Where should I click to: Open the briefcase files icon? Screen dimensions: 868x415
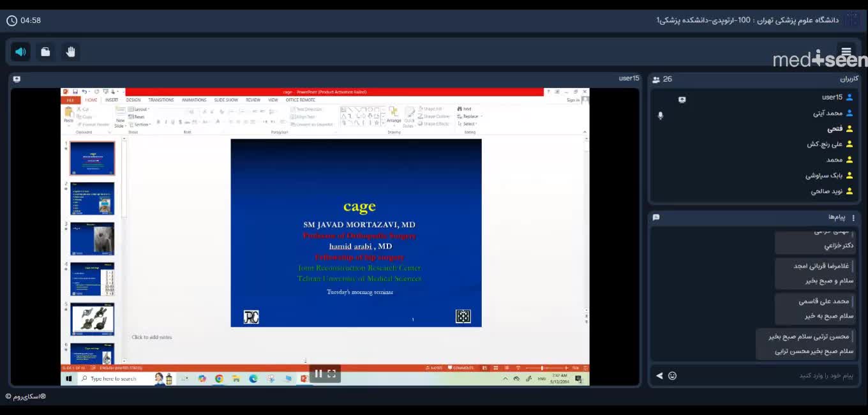(45, 52)
